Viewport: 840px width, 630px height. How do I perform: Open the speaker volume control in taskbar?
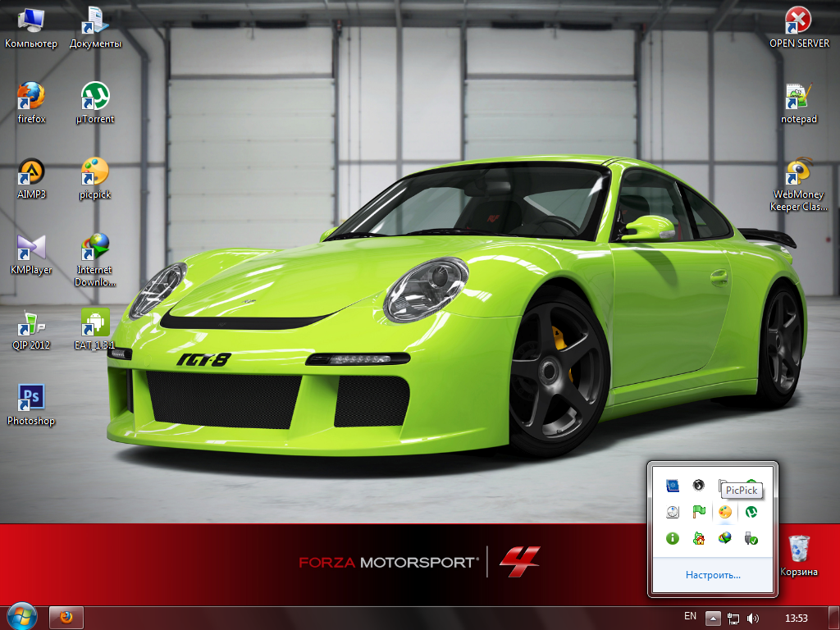coord(753,618)
